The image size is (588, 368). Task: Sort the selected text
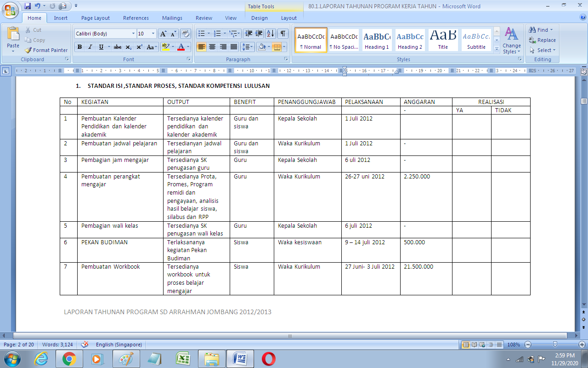(271, 34)
